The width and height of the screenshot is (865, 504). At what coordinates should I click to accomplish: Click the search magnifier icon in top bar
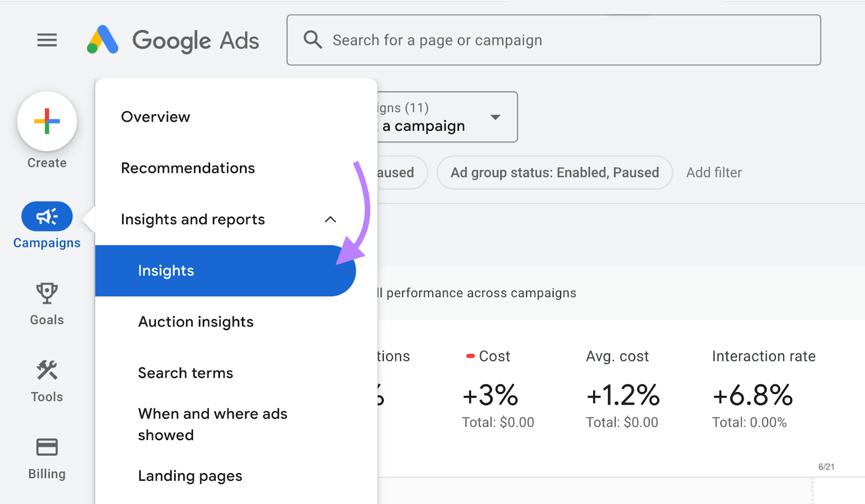pos(312,39)
